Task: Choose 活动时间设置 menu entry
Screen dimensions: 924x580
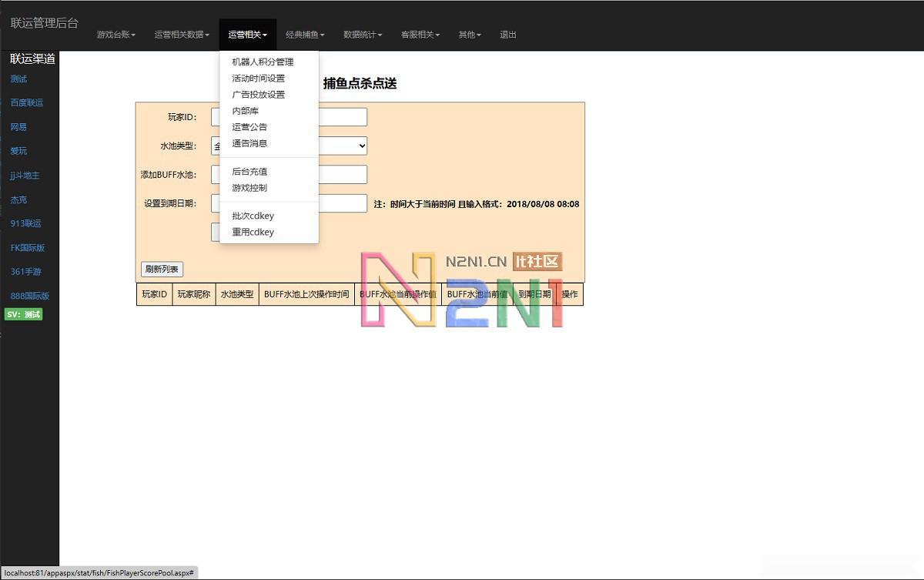Action: (x=258, y=79)
